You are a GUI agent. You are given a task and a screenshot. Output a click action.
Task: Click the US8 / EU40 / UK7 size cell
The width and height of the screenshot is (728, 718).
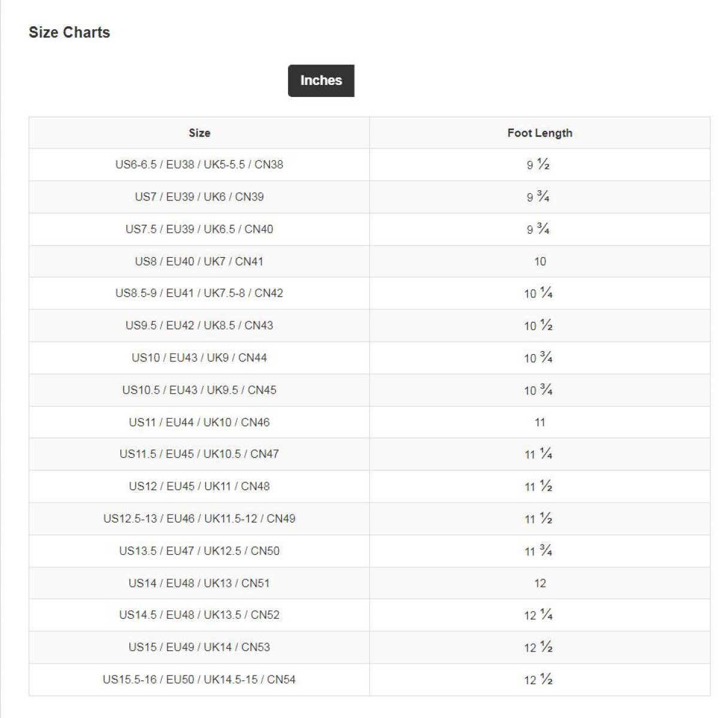click(199, 261)
